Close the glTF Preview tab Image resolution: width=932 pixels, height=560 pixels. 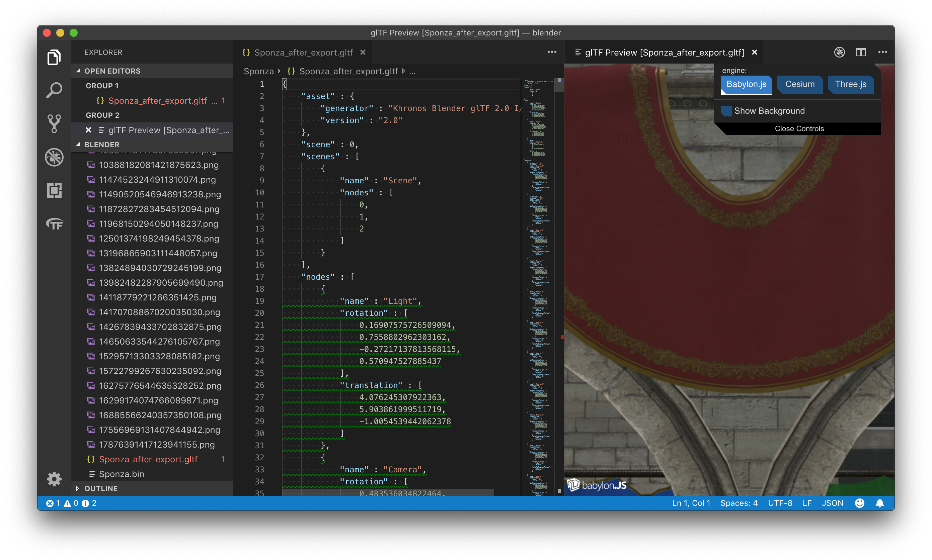click(x=754, y=53)
